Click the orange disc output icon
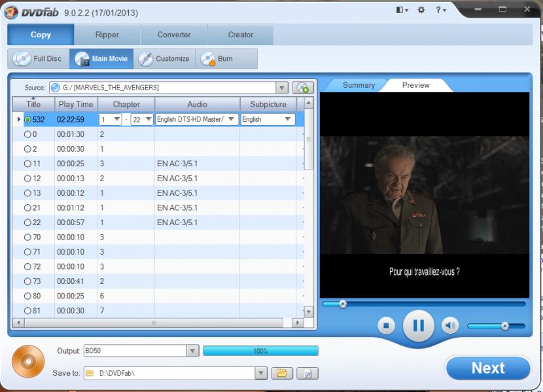The height and width of the screenshot is (392, 543). click(x=28, y=361)
